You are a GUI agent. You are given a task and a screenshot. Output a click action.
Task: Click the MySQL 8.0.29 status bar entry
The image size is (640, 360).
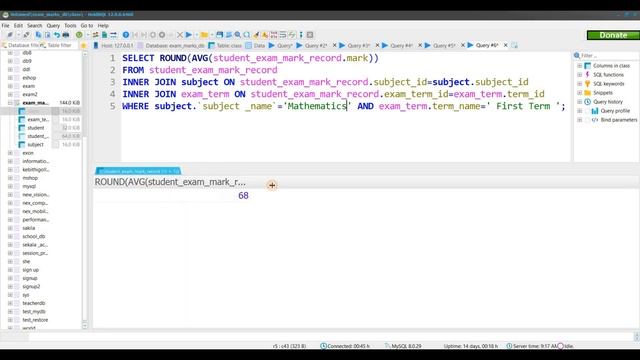tap(403, 346)
